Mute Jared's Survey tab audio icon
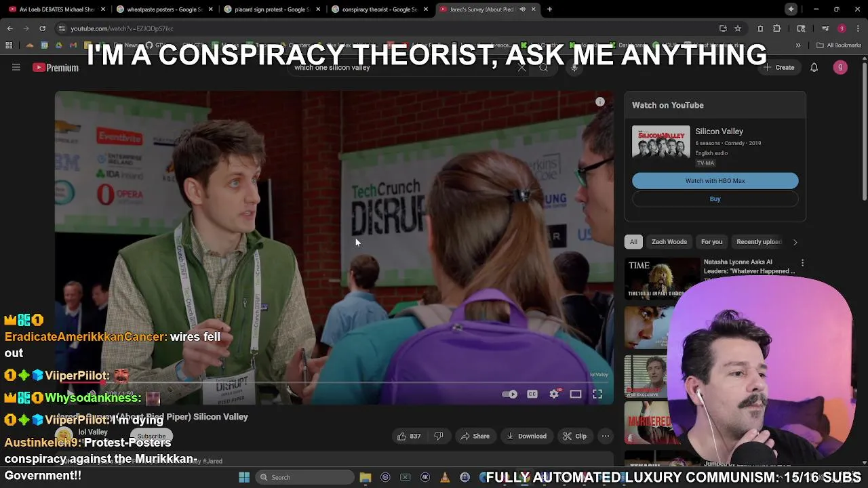Screen dimensions: 868x488 522,9
